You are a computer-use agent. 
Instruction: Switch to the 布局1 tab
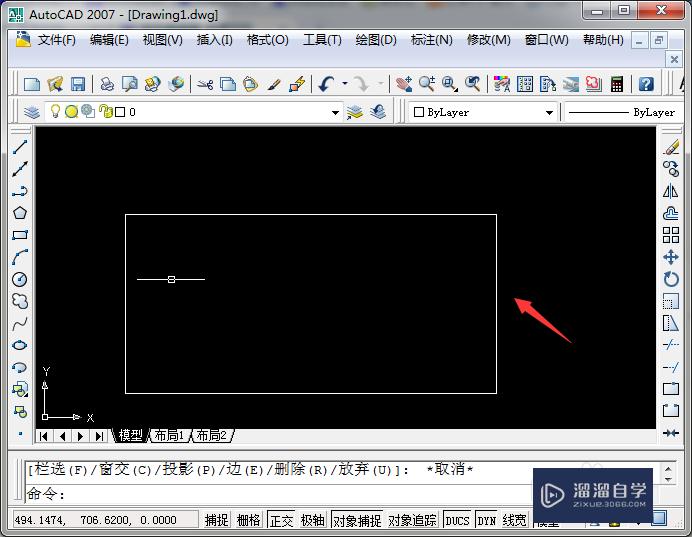pos(169,436)
